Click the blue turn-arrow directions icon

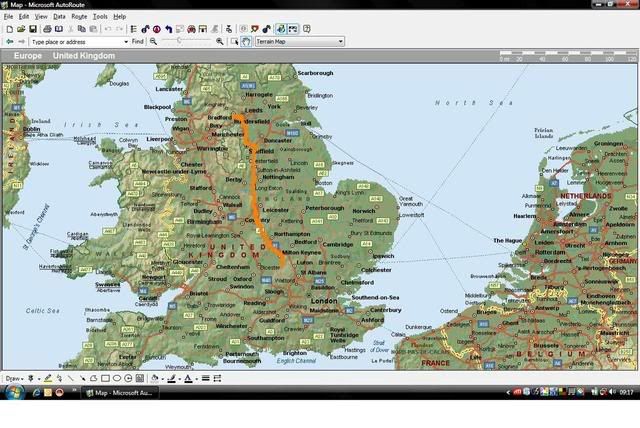point(168,29)
